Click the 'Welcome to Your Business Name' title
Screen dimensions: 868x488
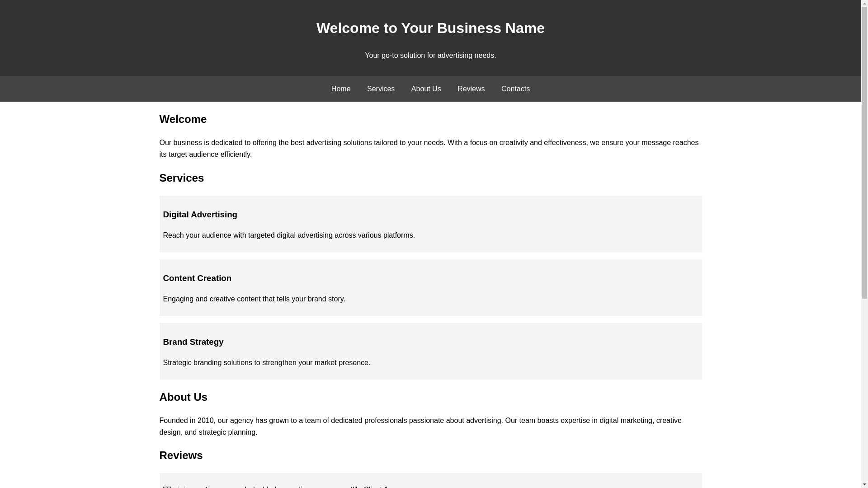coord(430,28)
